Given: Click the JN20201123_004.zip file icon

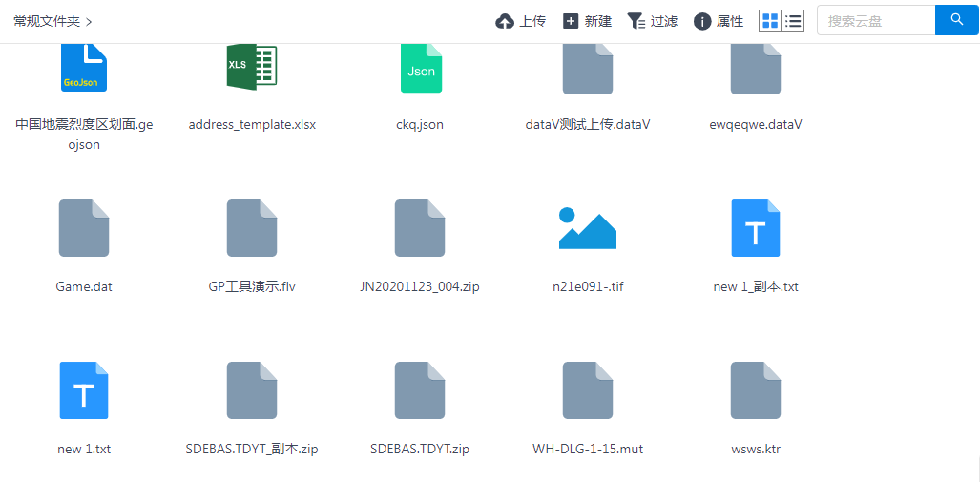Looking at the screenshot, I should click(420, 228).
